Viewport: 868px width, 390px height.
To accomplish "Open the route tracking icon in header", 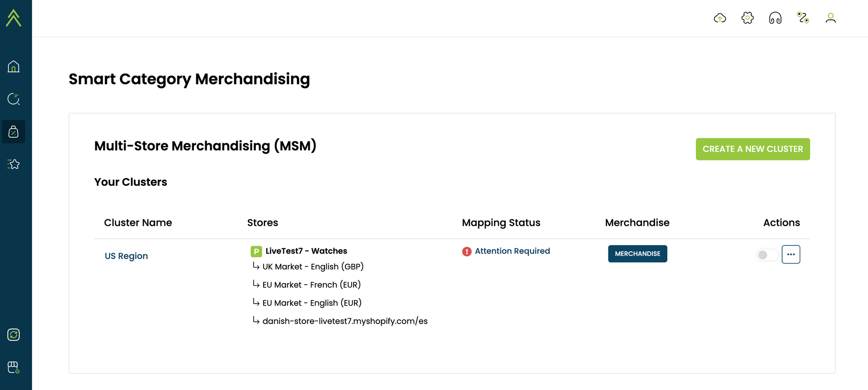I will click(803, 18).
